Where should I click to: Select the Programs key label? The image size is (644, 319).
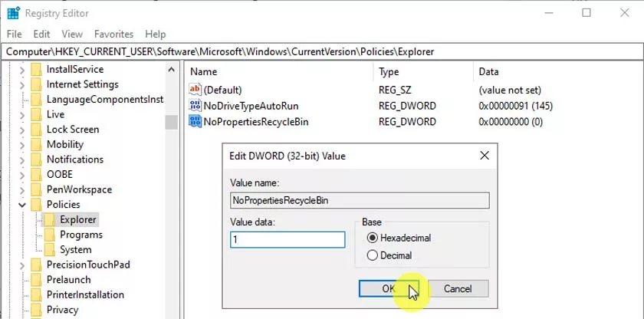tap(81, 235)
